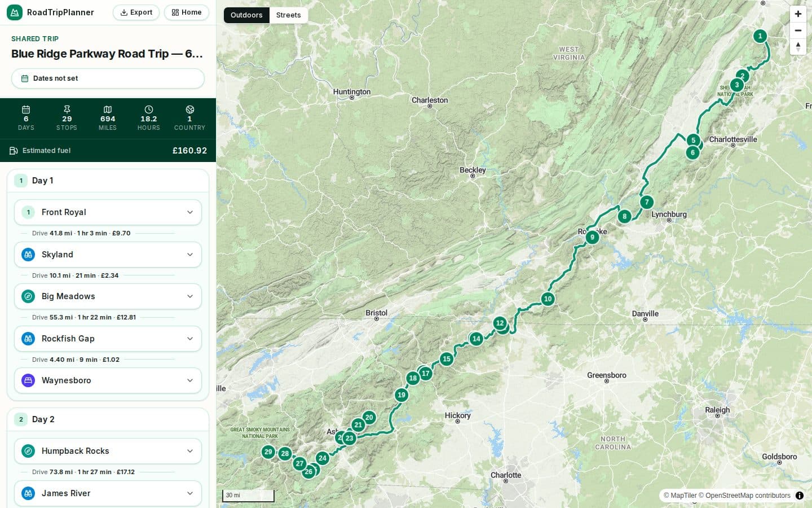Click map marker 20 on route

(369, 418)
